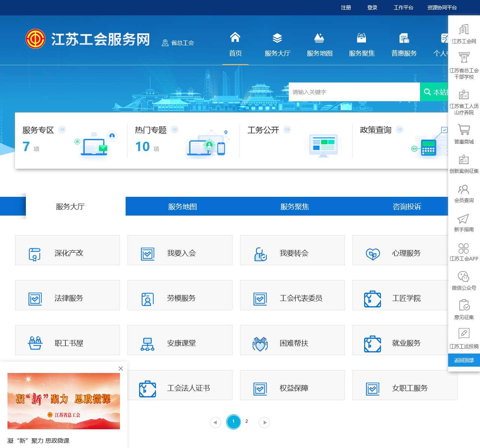This screenshot has height=448, width=480.
Task: Click the 首页 home icon in navigation
Action: coord(235,37)
